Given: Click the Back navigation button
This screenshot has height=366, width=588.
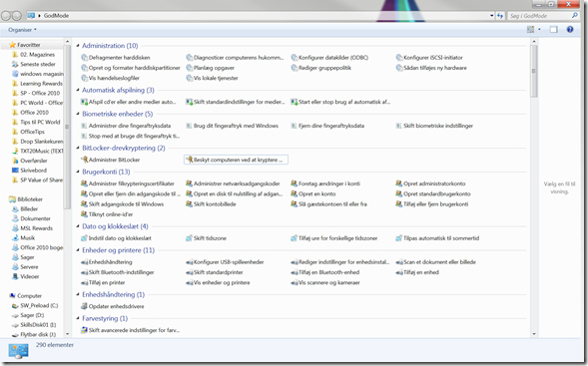Looking at the screenshot, I should pyautogui.click(x=6, y=16).
